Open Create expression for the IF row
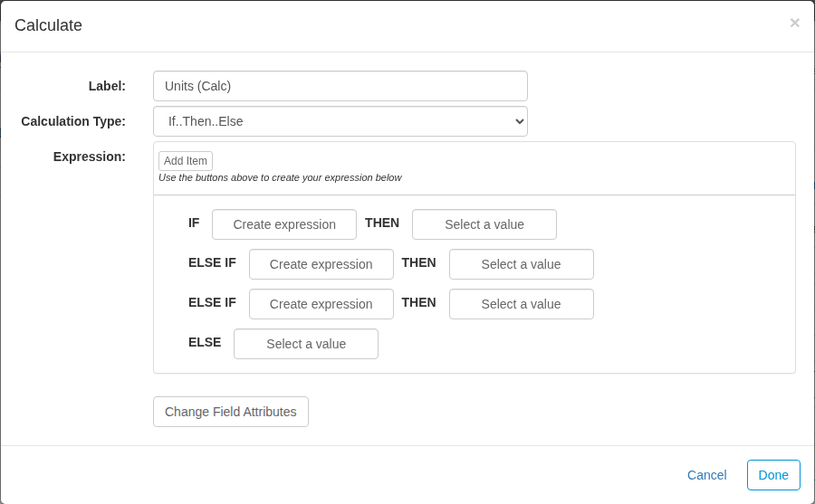The width and height of the screenshot is (815, 504). (284, 224)
